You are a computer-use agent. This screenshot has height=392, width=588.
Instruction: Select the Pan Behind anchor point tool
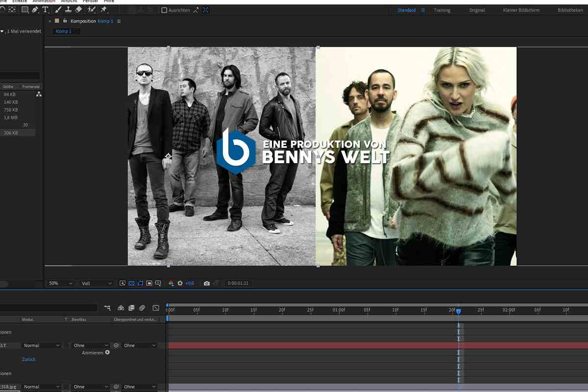tap(12, 10)
